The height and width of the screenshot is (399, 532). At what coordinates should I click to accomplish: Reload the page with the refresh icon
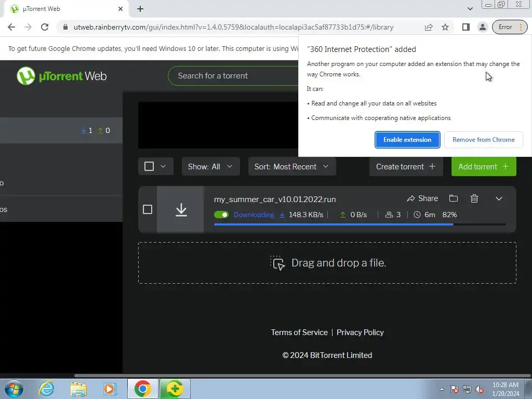45,27
